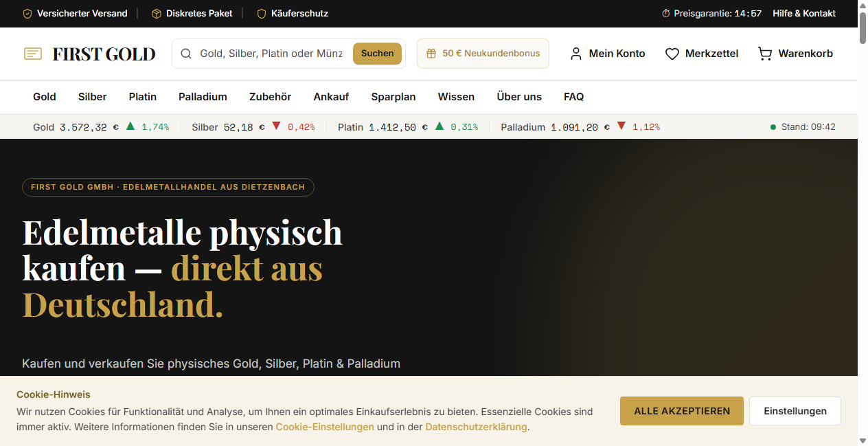Click the 50 € Neukundenbonus button

(483, 54)
